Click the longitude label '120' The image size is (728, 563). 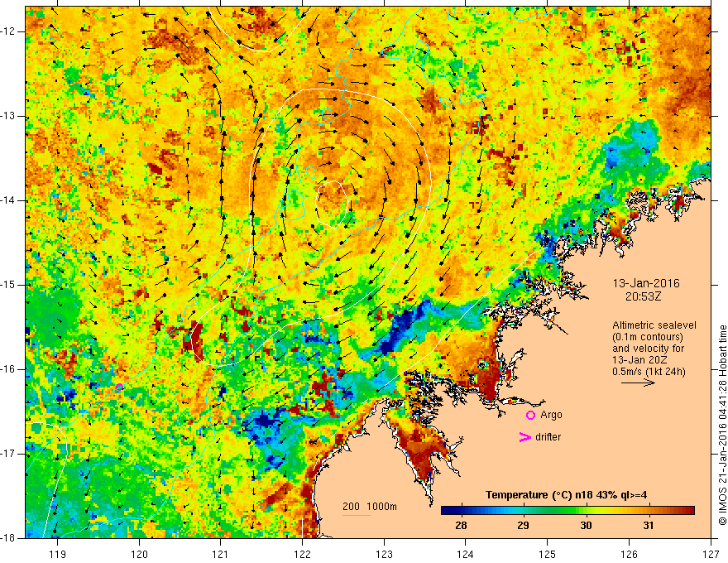(x=139, y=554)
